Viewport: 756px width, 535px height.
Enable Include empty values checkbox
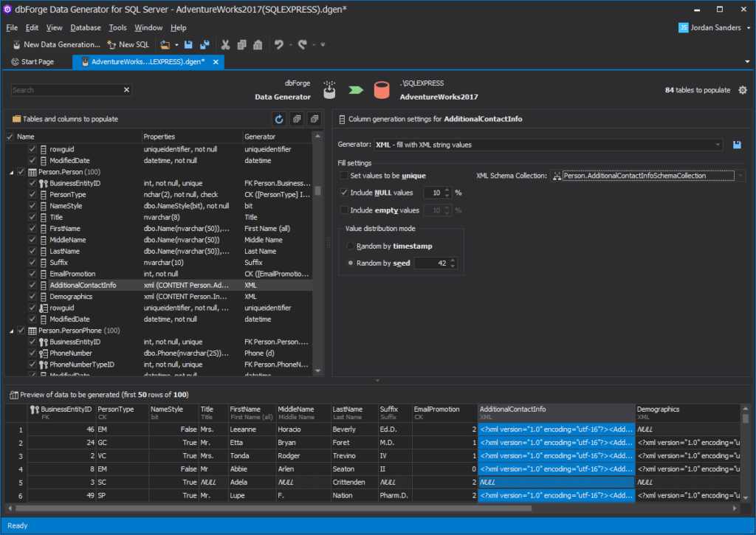pos(344,210)
